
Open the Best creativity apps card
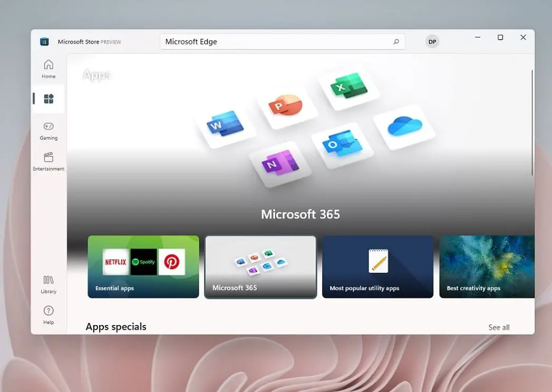pyautogui.click(x=487, y=267)
